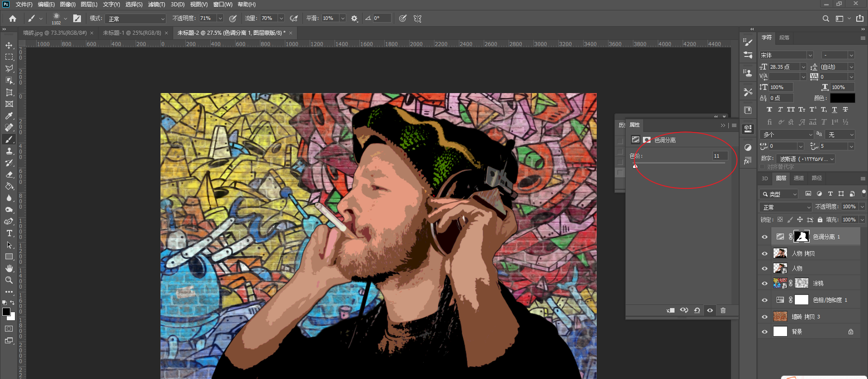
Task: Hide the 背景 layer
Action: [764, 332]
